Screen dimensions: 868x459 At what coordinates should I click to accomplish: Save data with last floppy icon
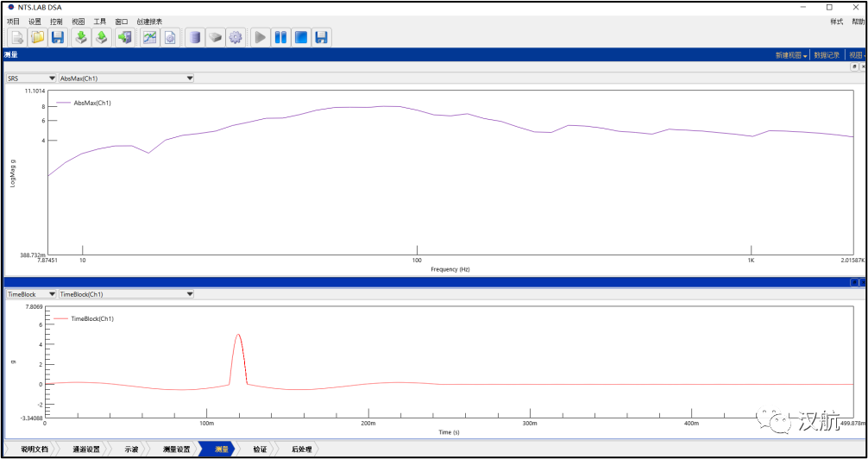coord(321,38)
